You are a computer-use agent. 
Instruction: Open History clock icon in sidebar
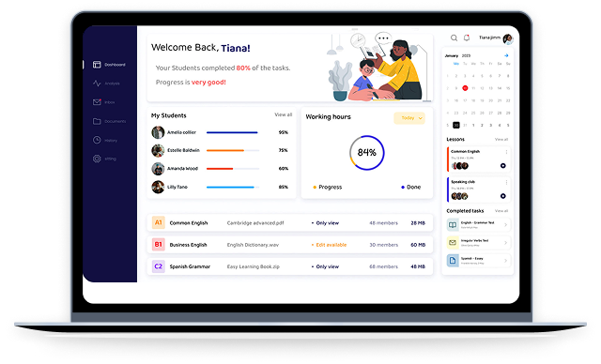click(x=97, y=140)
